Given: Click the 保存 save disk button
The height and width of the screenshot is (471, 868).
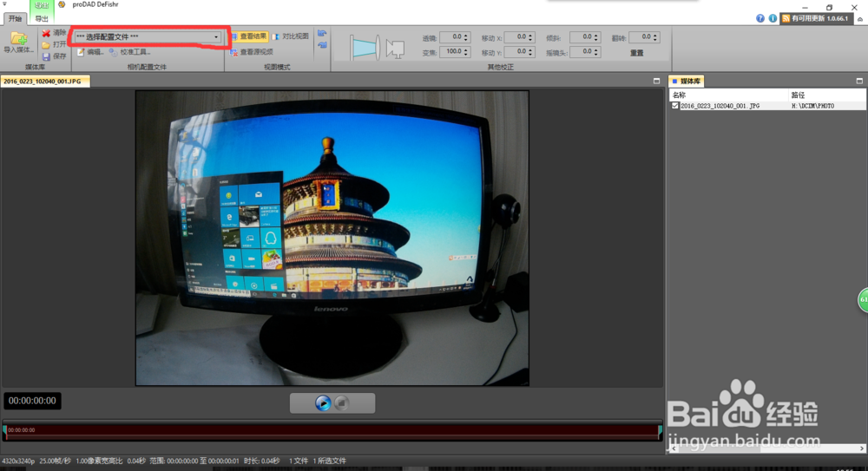Looking at the screenshot, I should (54, 56).
